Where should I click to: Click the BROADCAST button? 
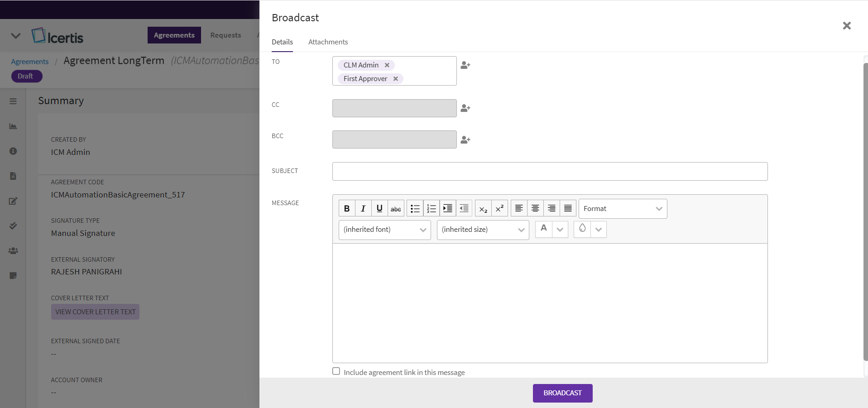[x=562, y=393]
